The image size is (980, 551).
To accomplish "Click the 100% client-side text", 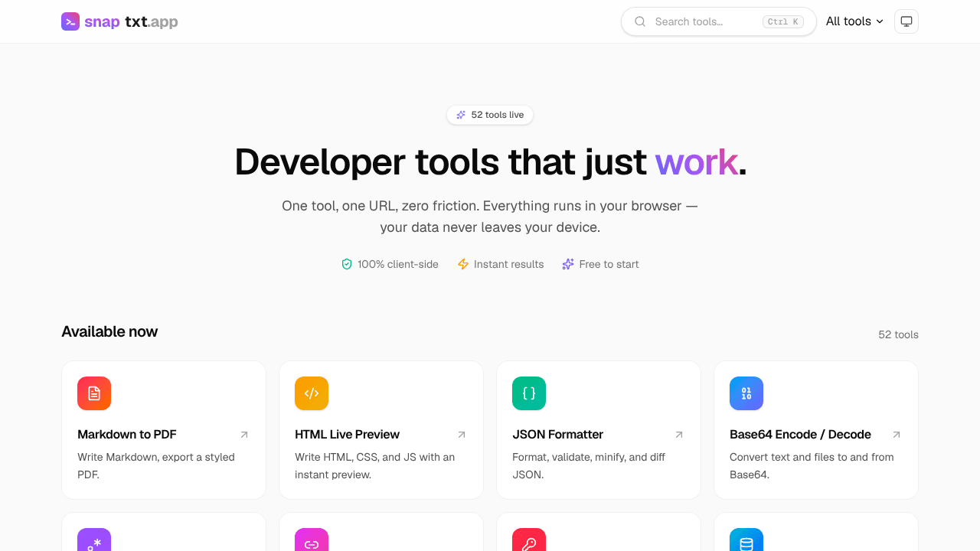I will [x=398, y=264].
